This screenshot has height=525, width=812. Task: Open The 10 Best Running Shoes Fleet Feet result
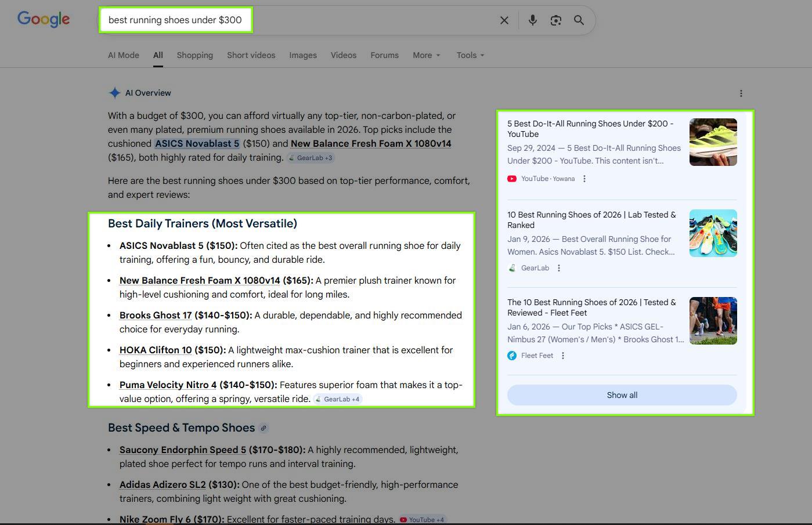click(x=591, y=307)
